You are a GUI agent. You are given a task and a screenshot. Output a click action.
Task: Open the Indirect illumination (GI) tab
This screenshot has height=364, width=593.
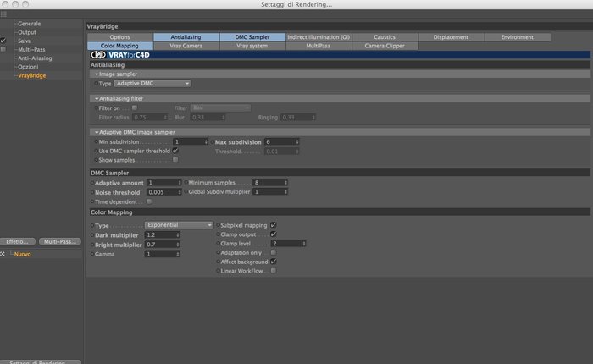click(319, 37)
